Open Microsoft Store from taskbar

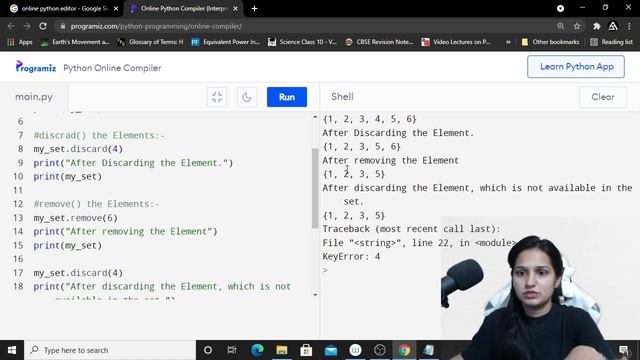click(x=306, y=350)
